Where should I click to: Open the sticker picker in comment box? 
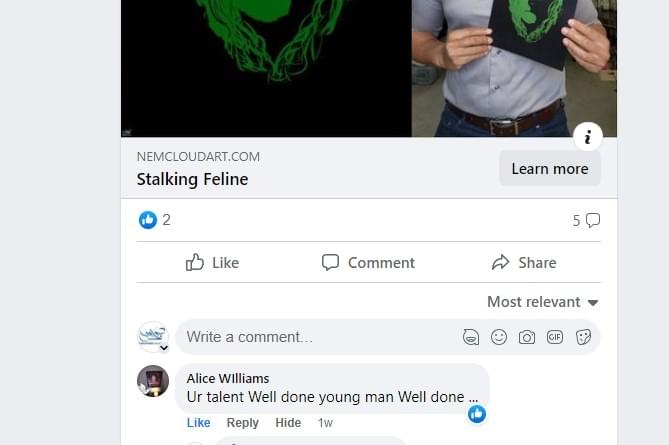[x=584, y=337]
